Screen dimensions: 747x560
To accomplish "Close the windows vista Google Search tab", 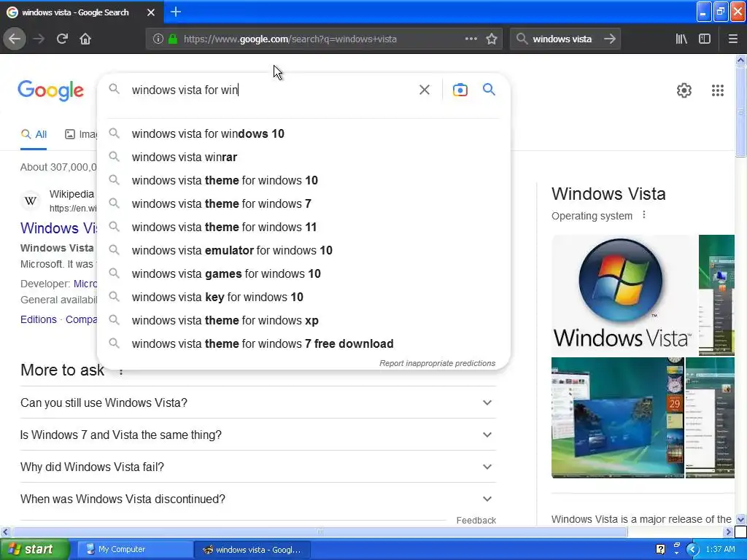I will click(x=150, y=12).
